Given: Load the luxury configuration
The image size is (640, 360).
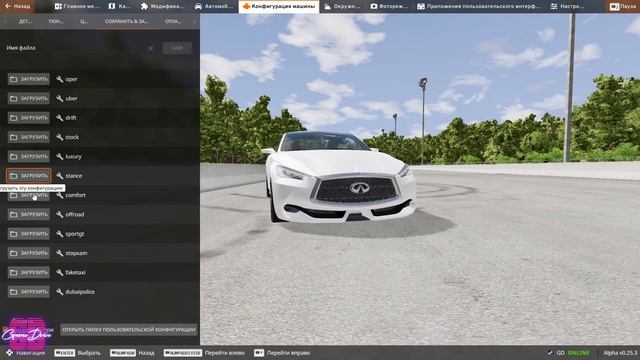Looking at the screenshot, I should [x=29, y=156].
